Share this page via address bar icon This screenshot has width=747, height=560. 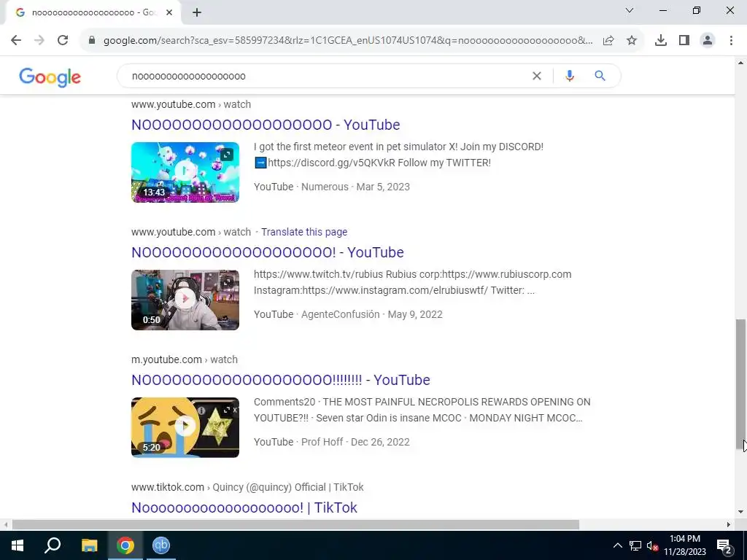(608, 41)
